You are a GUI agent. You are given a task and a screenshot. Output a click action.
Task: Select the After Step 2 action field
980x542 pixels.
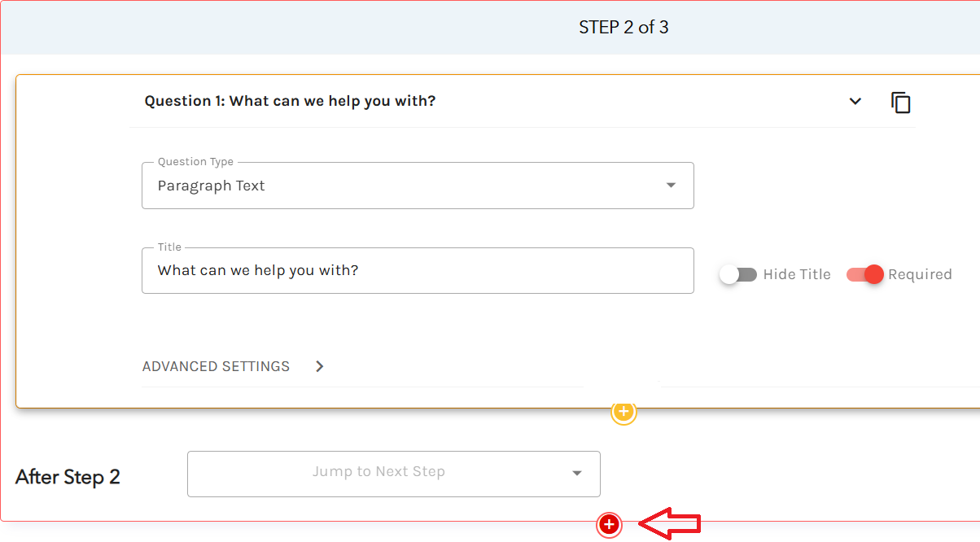tap(393, 474)
